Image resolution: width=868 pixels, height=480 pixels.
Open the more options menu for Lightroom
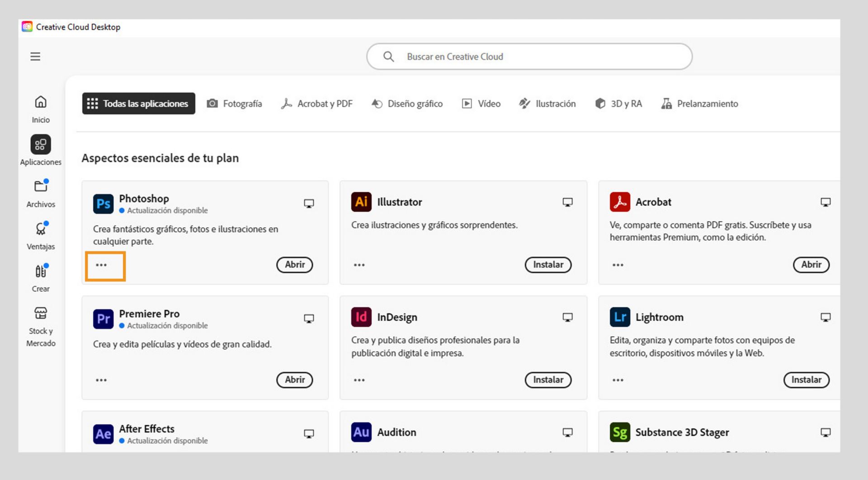tap(618, 380)
